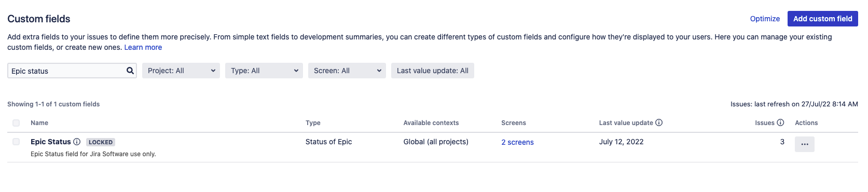Image resolution: width=868 pixels, height=192 pixels.
Task: Open the Learn more link
Action: click(x=143, y=47)
